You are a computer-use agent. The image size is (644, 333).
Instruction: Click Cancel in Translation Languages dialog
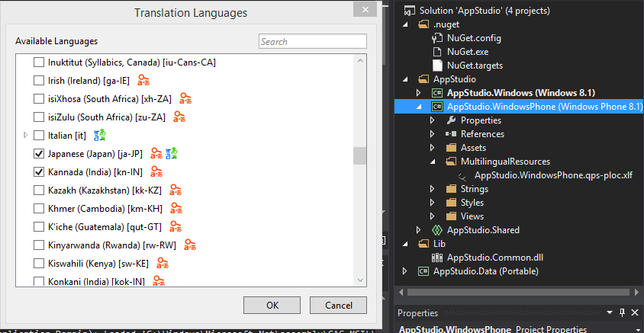pos(339,305)
